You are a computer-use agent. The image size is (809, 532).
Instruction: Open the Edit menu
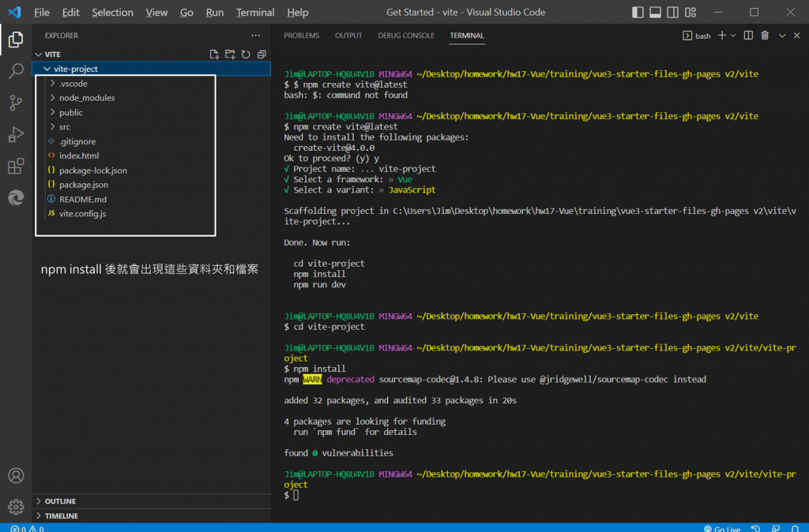coord(70,12)
